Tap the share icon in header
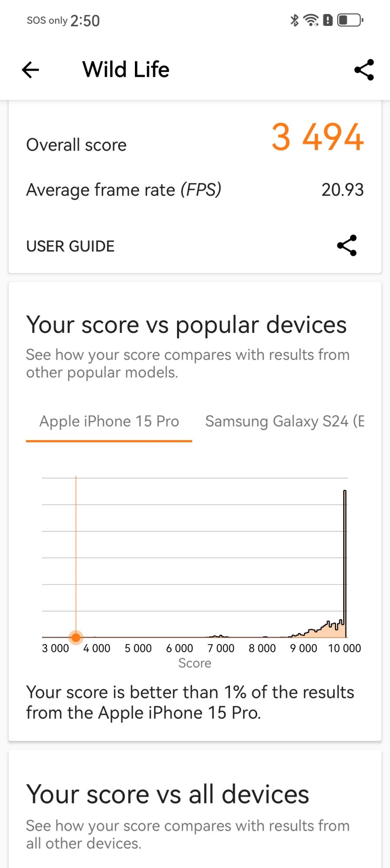 pyautogui.click(x=364, y=70)
